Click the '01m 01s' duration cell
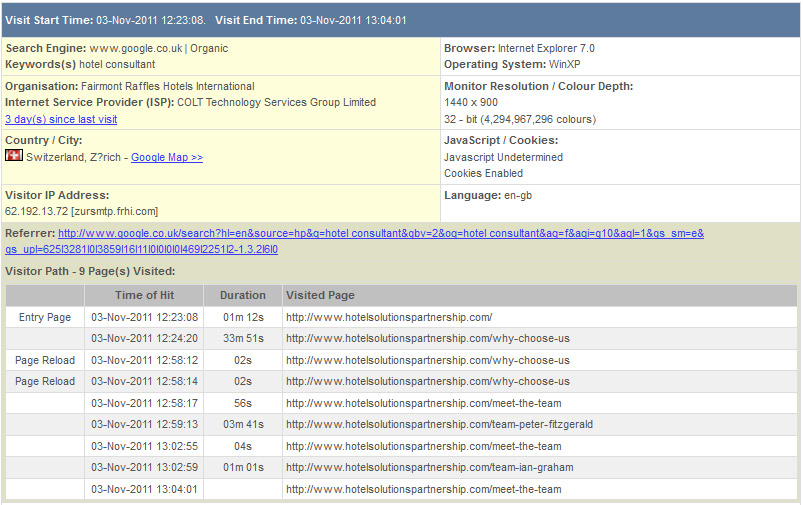This screenshot has height=505, width=803. pos(243,468)
